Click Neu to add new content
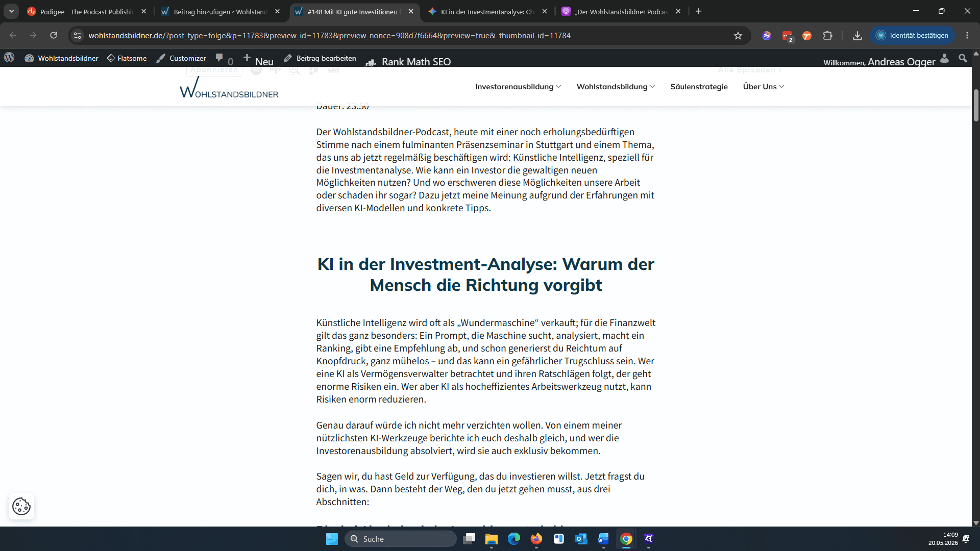 [258, 60]
